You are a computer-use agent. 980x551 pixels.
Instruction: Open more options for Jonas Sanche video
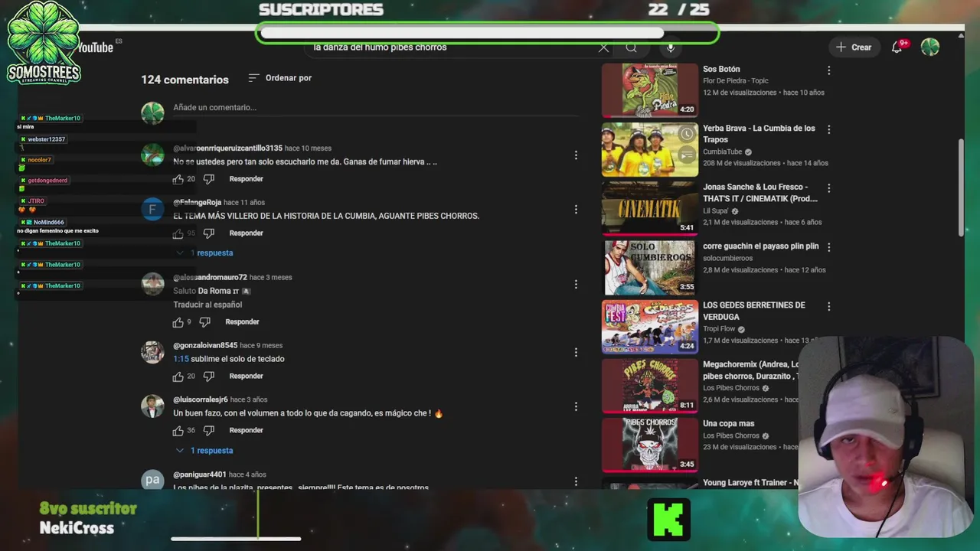(828, 188)
